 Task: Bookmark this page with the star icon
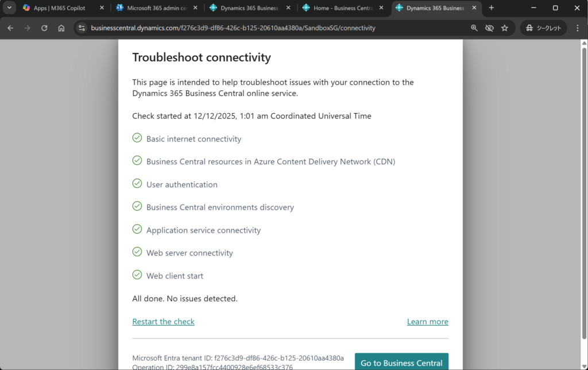(x=505, y=28)
